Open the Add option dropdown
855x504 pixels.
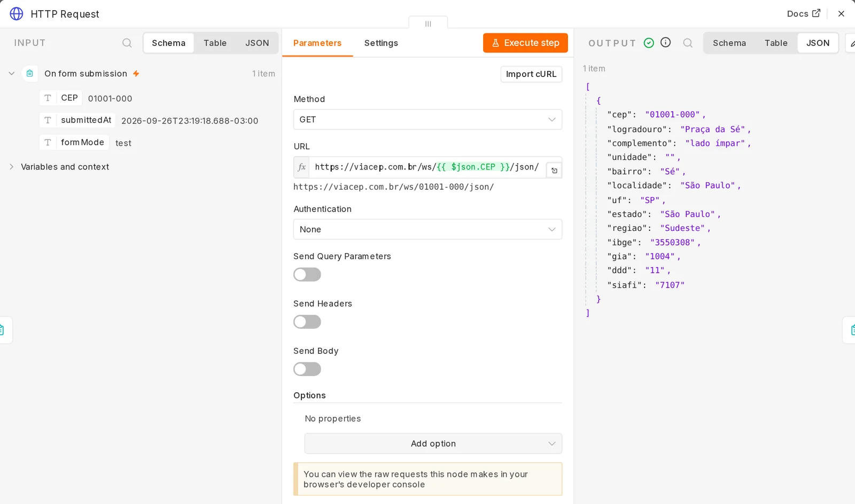433,444
